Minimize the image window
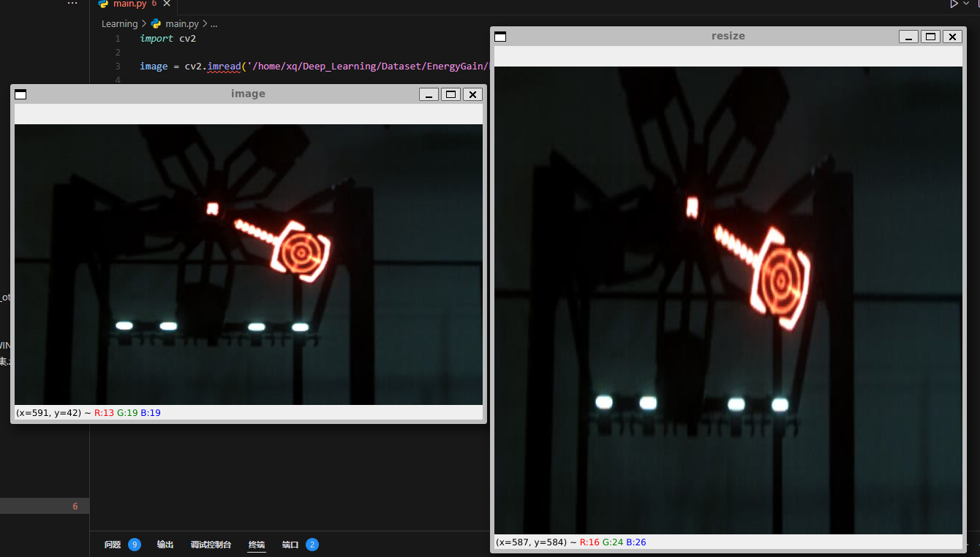 [429, 94]
